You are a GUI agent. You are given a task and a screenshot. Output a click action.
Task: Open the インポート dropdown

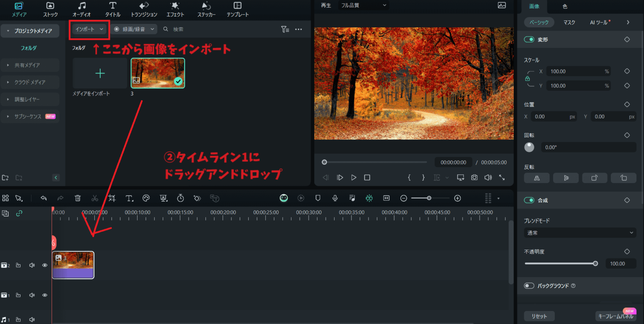[89, 29]
